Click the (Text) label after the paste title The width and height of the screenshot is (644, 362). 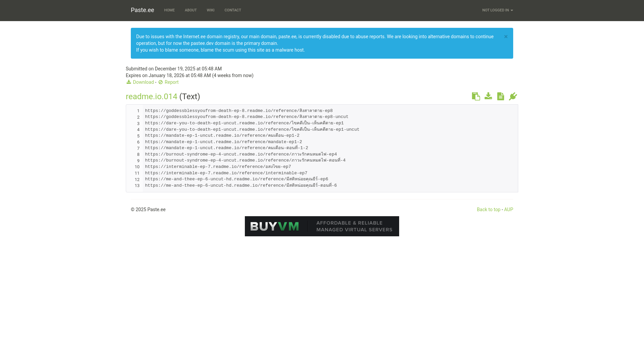190,97
